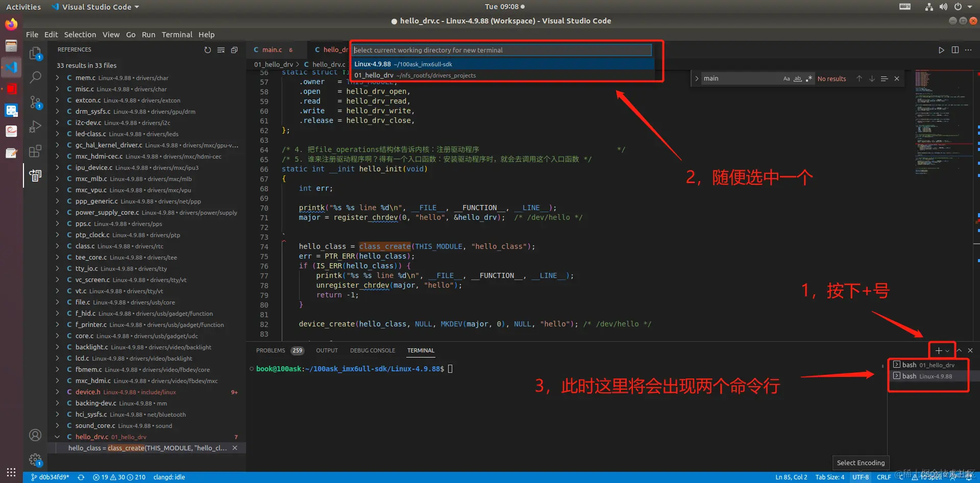Image resolution: width=980 pixels, height=483 pixels.
Task: Click the working directory search input
Action: point(502,50)
